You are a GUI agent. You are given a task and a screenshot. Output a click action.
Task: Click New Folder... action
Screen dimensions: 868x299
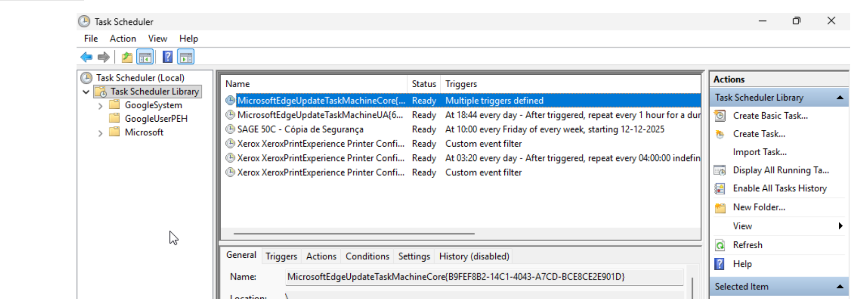click(x=759, y=207)
